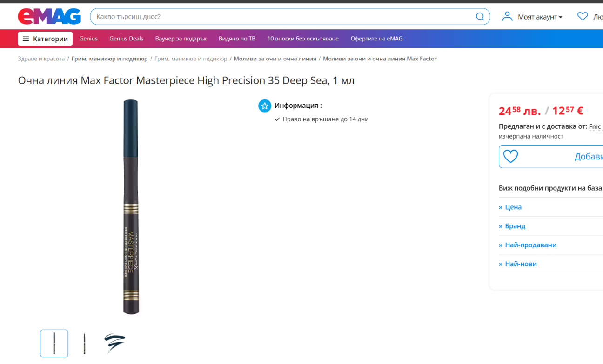Expand the Категории menu
The height and width of the screenshot is (364, 603).
(45, 39)
